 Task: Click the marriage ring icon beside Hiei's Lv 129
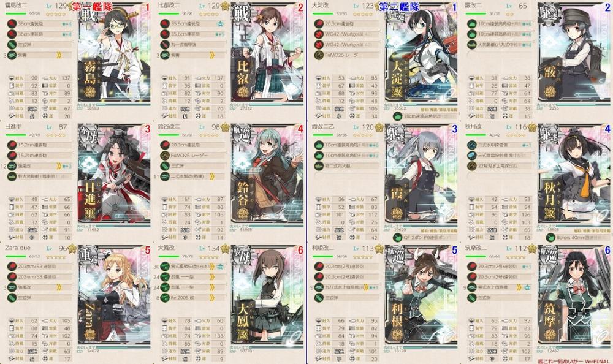tap(226, 6)
